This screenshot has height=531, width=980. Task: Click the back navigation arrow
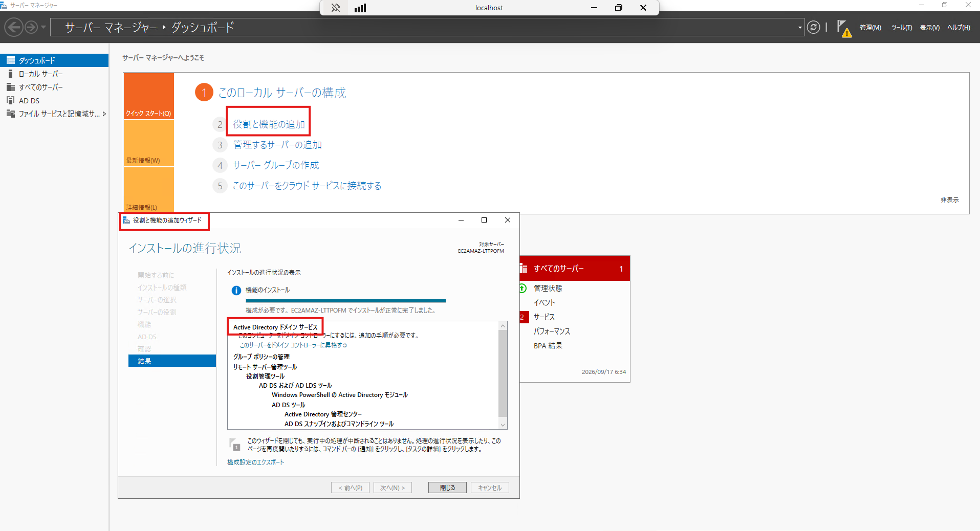tap(14, 27)
